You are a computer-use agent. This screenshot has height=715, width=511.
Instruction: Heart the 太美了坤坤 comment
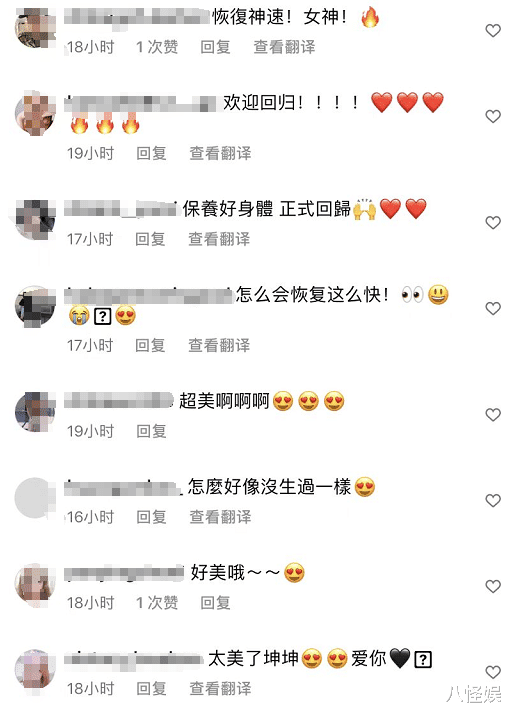(x=493, y=672)
